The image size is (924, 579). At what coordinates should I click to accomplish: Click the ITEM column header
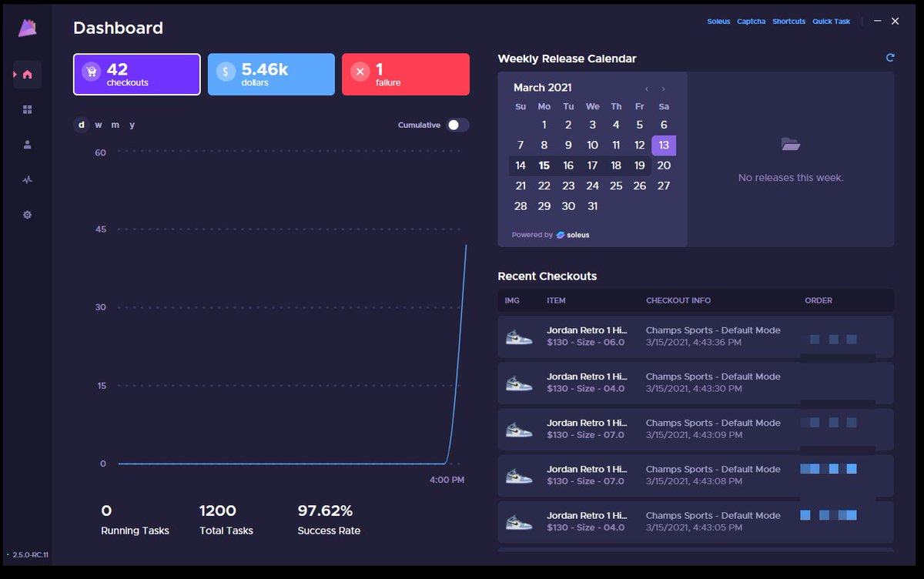[x=556, y=300]
